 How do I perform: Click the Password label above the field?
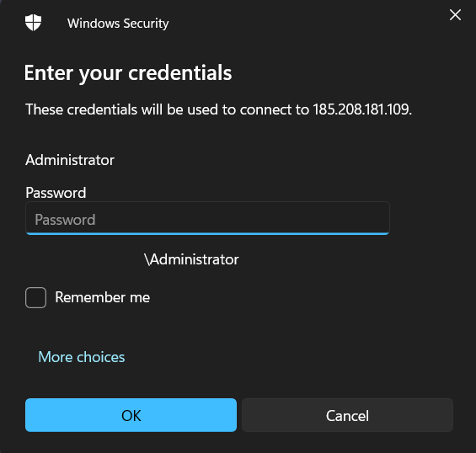(56, 193)
